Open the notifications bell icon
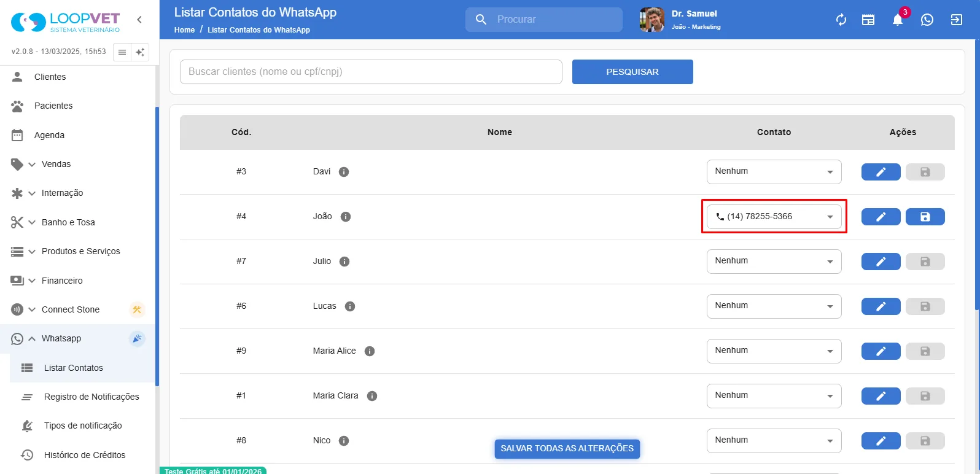The width and height of the screenshot is (980, 474). [x=898, y=20]
